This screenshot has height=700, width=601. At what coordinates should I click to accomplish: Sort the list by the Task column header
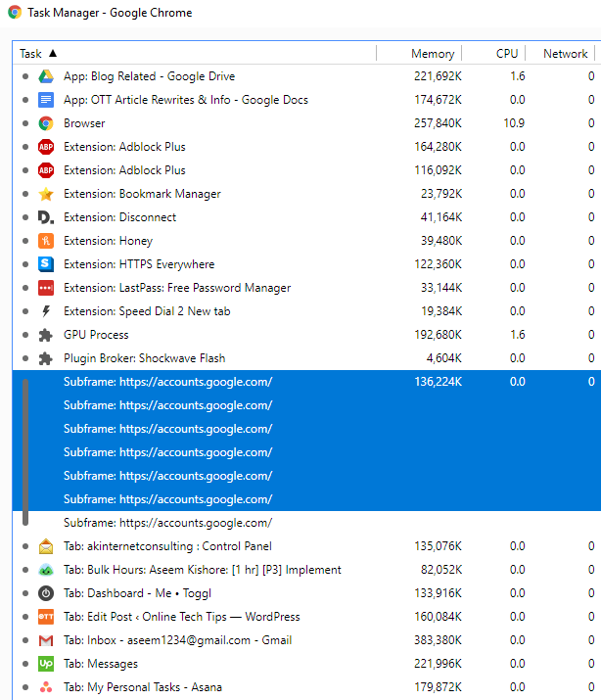coord(37,54)
